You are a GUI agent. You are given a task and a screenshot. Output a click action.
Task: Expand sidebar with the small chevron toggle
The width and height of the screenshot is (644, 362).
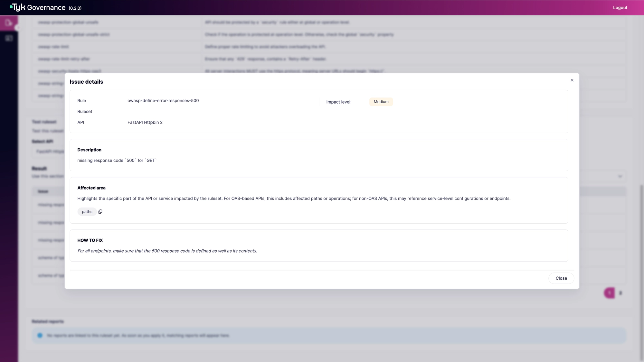point(18,28)
